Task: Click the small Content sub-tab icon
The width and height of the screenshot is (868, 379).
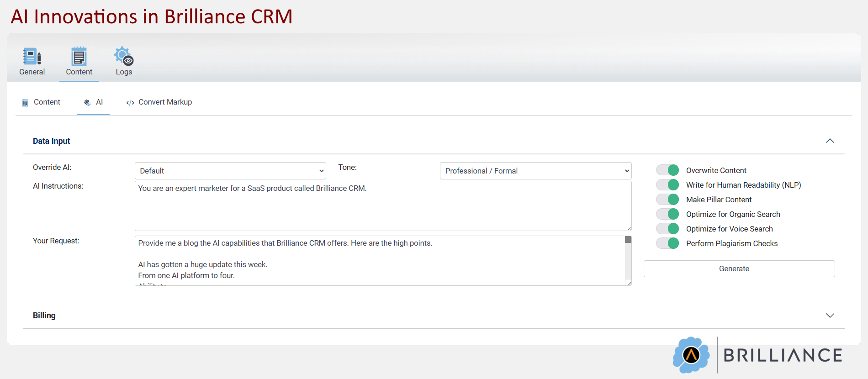Action: pos(25,103)
